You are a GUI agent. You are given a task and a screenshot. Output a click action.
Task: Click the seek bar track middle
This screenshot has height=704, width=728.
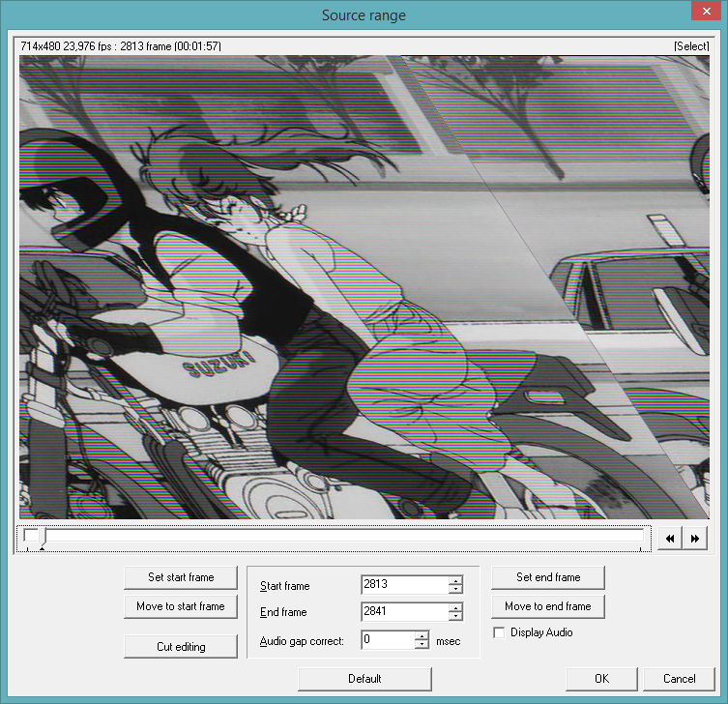point(334,536)
